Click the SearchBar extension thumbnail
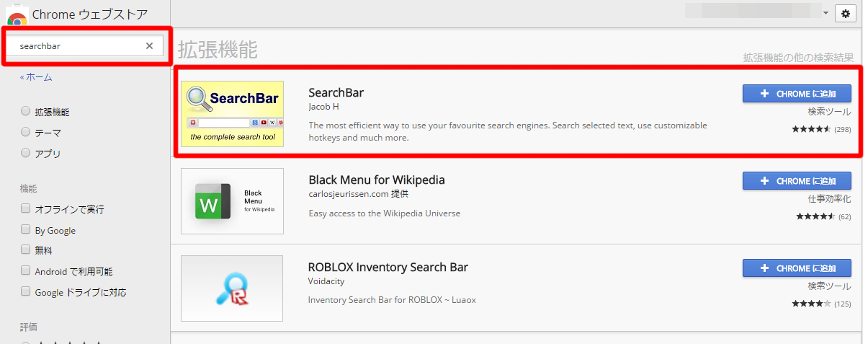Viewport: 868px width, 344px height. 232,114
